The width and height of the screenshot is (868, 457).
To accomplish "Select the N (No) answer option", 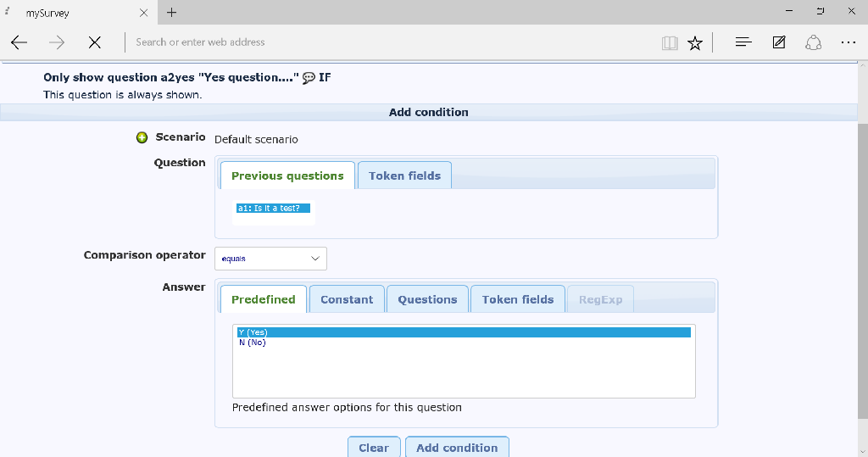I will tap(253, 343).
